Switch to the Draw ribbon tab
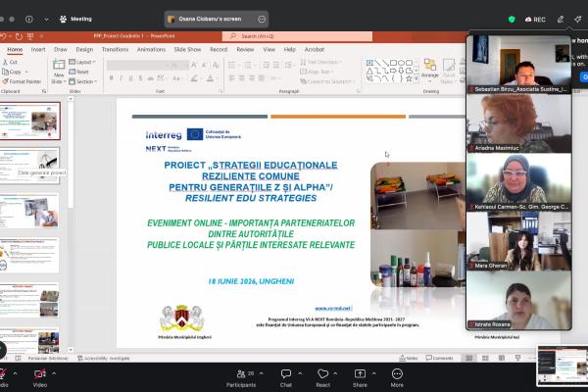Viewport: 588px width, 392px height. pyautogui.click(x=61, y=50)
